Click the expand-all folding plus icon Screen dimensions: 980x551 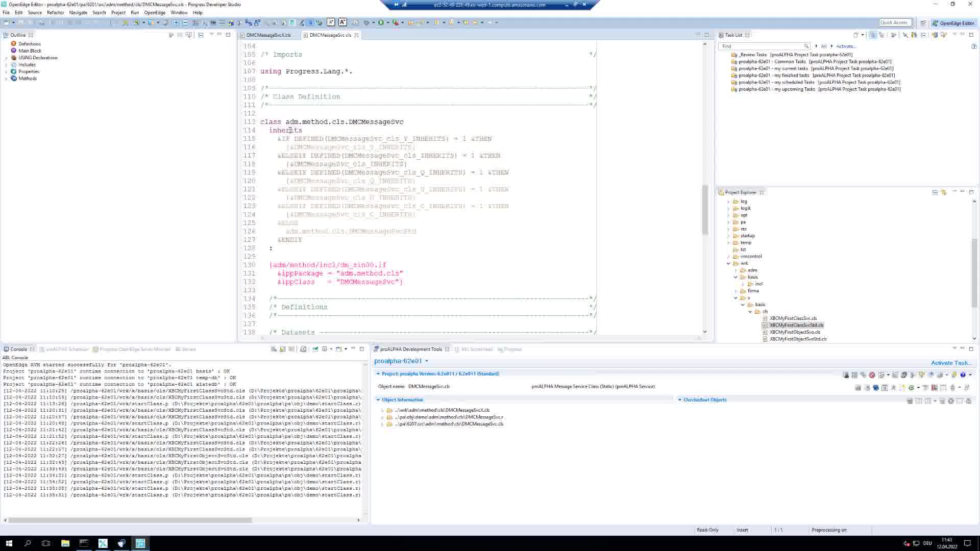[176, 22]
